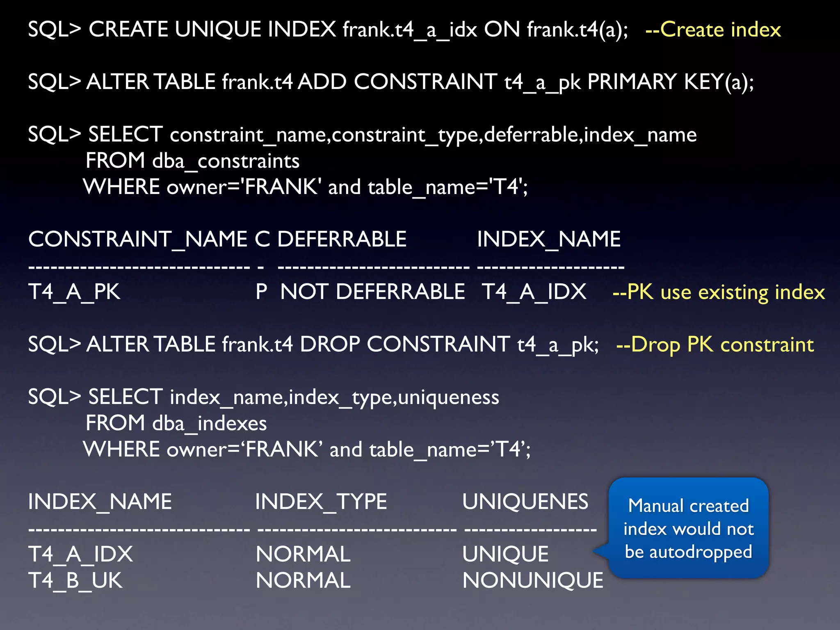This screenshot has height=630, width=840.
Task: Select the ALTER TABLE DROP CONSTRAINT t4_a_pk line
Action: click(x=313, y=345)
